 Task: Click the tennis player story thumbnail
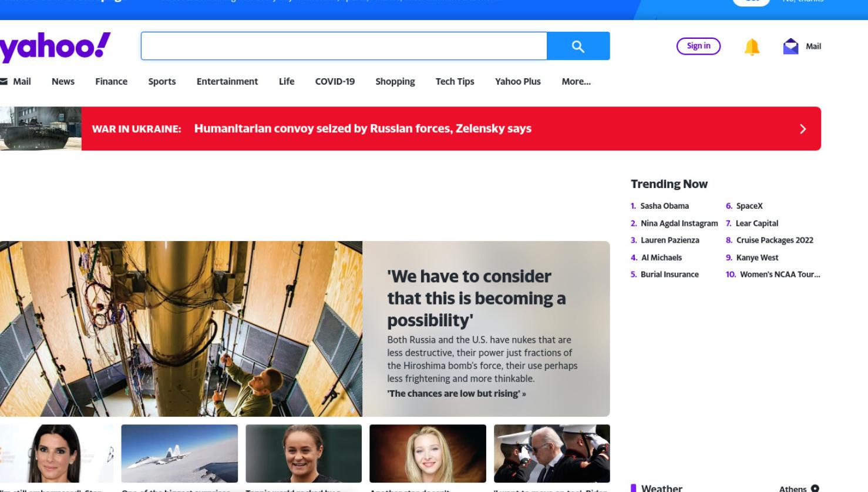point(304,453)
